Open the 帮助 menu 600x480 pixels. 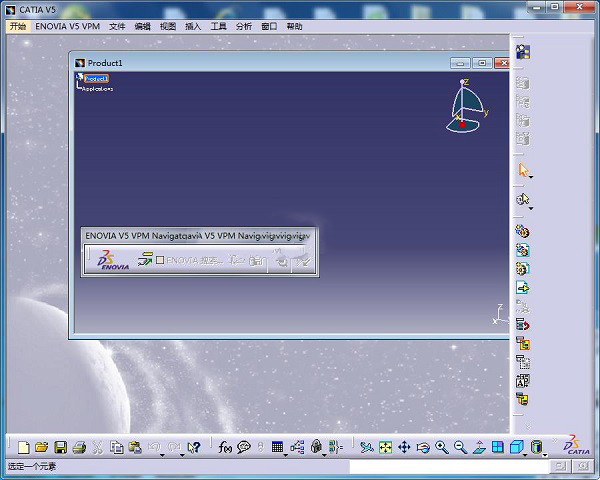[x=294, y=26]
